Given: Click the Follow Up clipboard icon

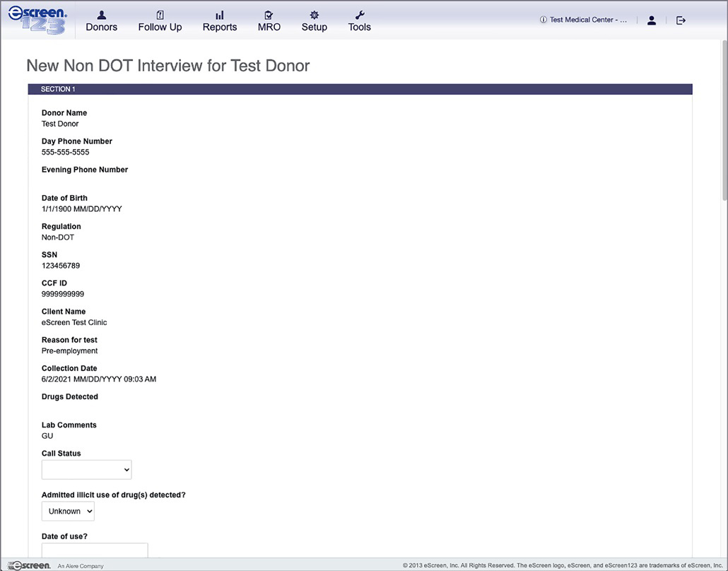Looking at the screenshot, I should coord(160,15).
